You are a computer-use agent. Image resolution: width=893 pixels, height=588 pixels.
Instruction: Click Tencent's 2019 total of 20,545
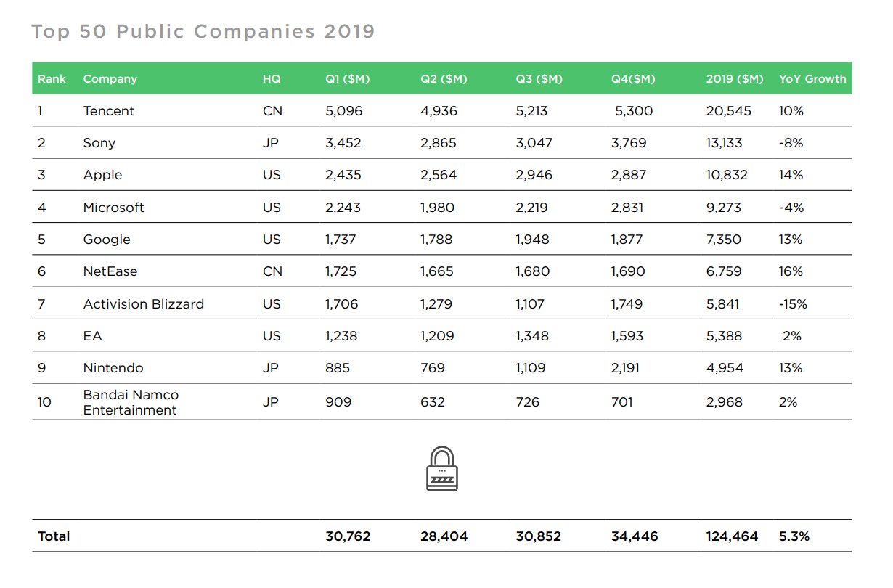click(729, 111)
